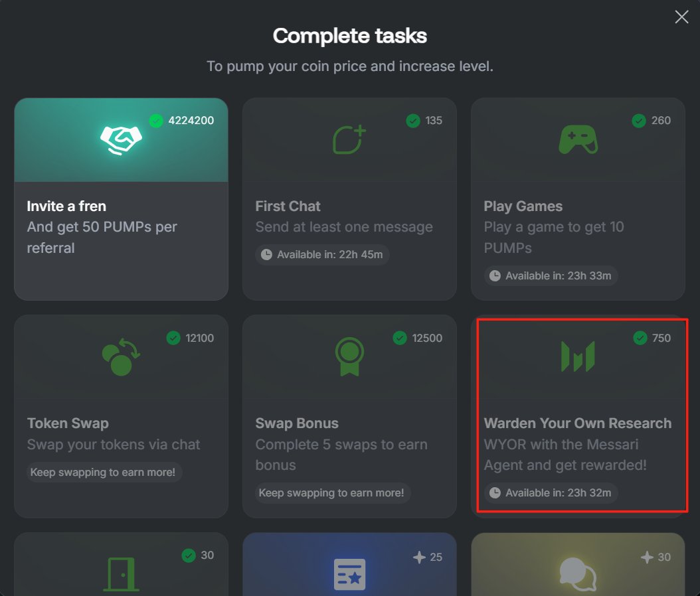700x596 pixels.
Task: Click 'Keep swapping to earn more!' under Swap Bonus
Action: 331,493
